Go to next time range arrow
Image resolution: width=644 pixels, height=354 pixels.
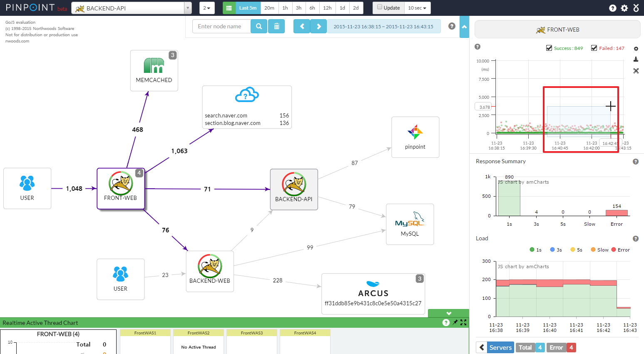[319, 26]
